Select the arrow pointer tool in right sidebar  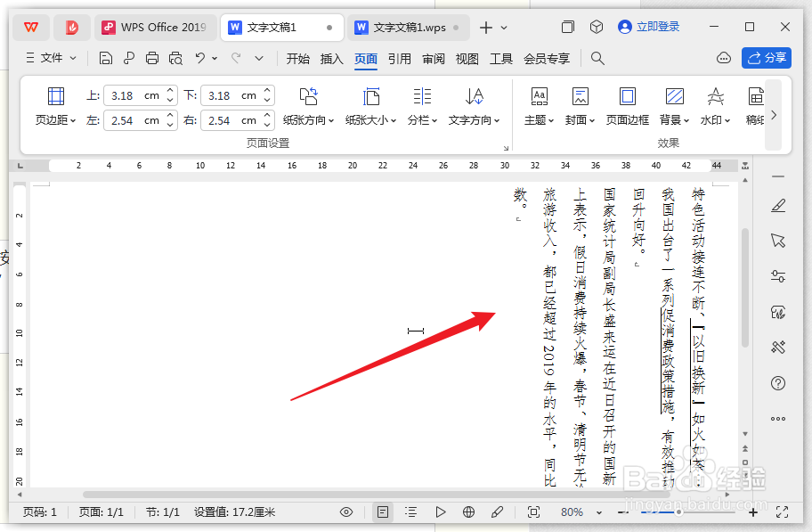tap(777, 241)
